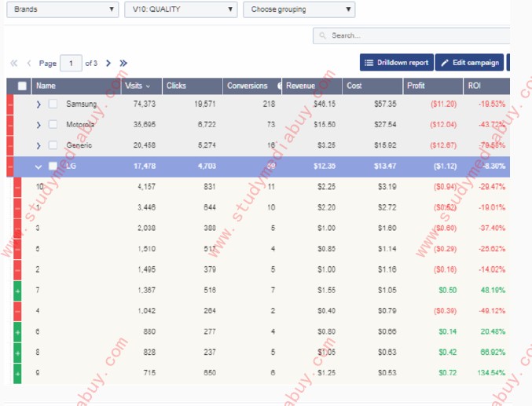This screenshot has height=406, width=532.
Task: Sort by Revenue column header
Action: coord(312,86)
